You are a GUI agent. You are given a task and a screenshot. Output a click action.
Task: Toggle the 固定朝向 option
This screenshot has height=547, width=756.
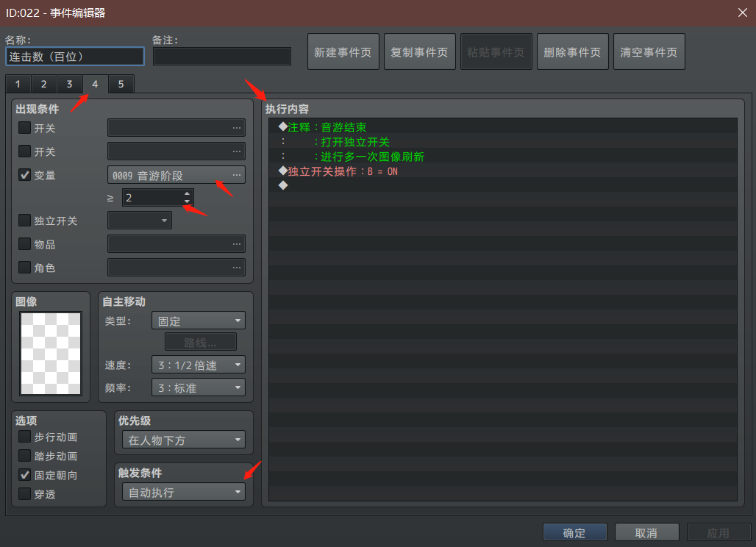[24, 475]
